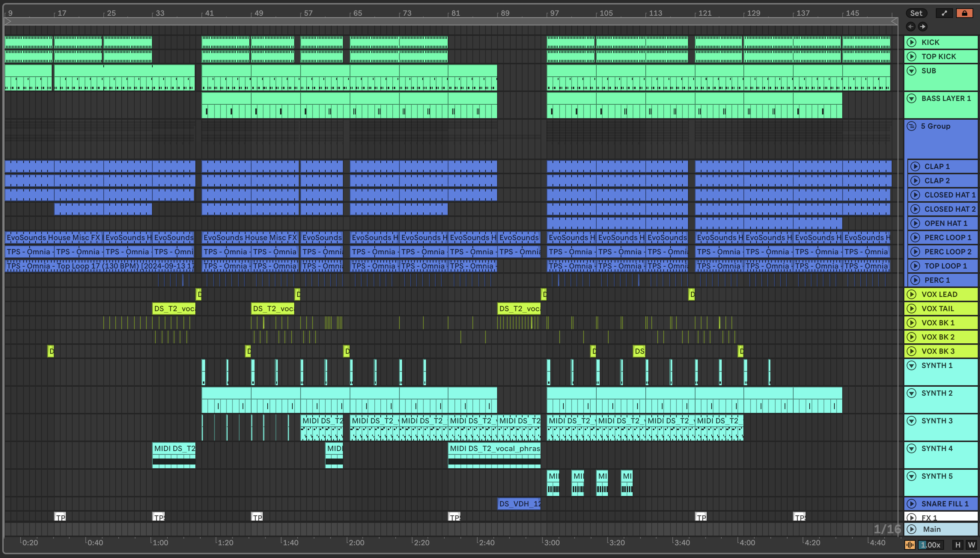This screenshot has width=980, height=558.
Task: Click the VOX LEAD track unfold icon
Action: click(912, 294)
